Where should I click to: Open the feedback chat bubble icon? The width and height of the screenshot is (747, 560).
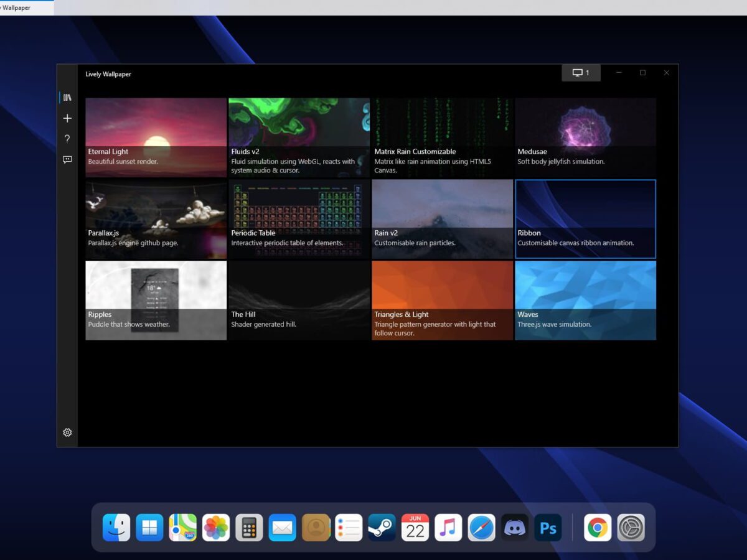67,160
